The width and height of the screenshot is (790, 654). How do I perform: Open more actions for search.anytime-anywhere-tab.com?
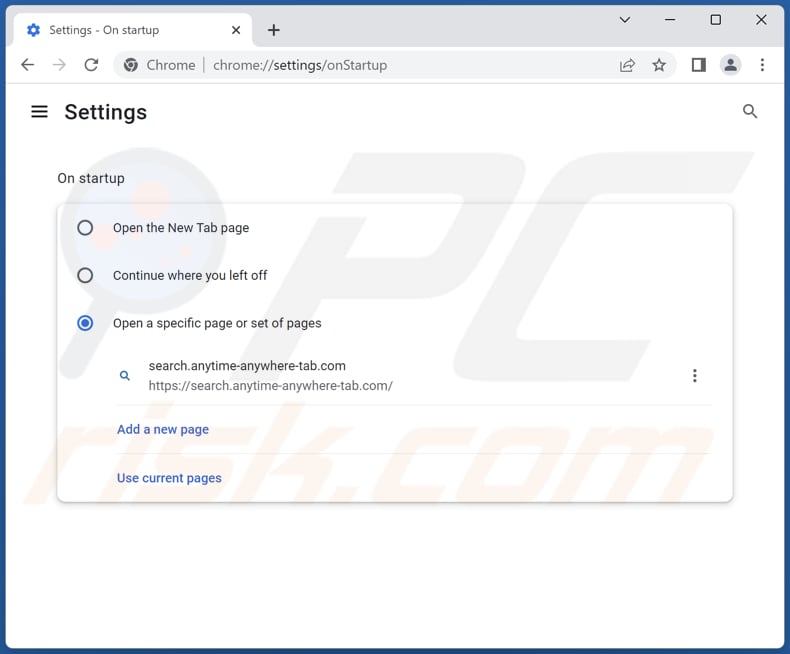click(694, 376)
